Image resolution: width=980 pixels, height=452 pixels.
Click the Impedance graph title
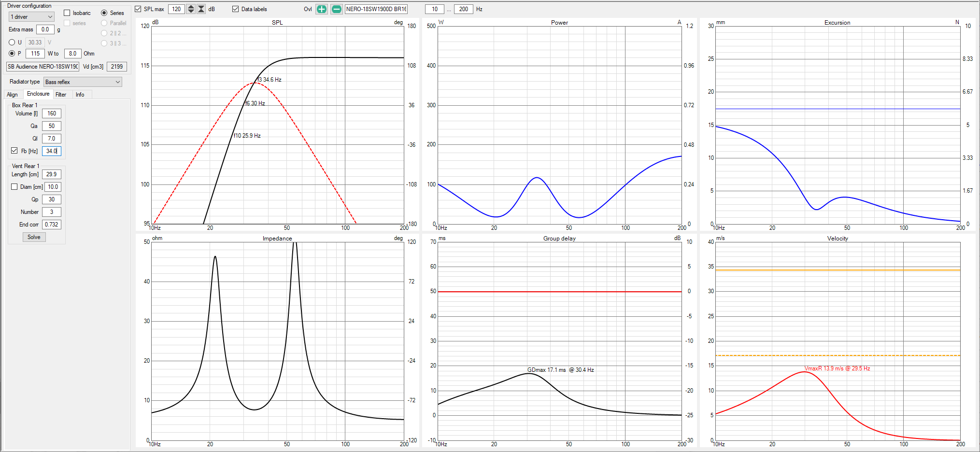pyautogui.click(x=277, y=239)
